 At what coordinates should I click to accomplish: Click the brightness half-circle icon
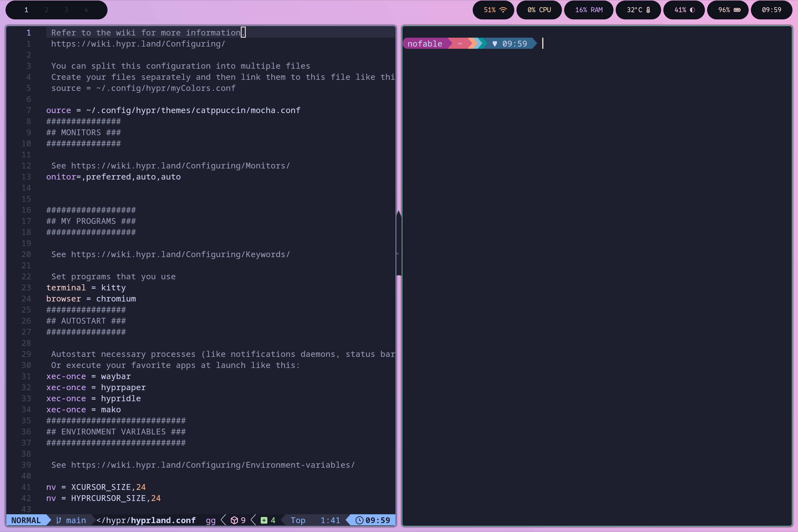(692, 10)
